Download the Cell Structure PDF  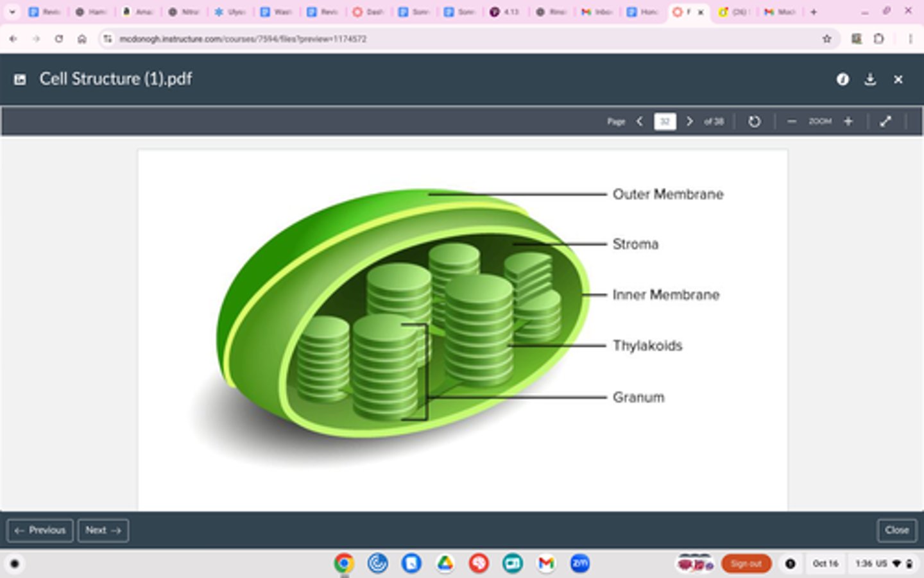870,79
